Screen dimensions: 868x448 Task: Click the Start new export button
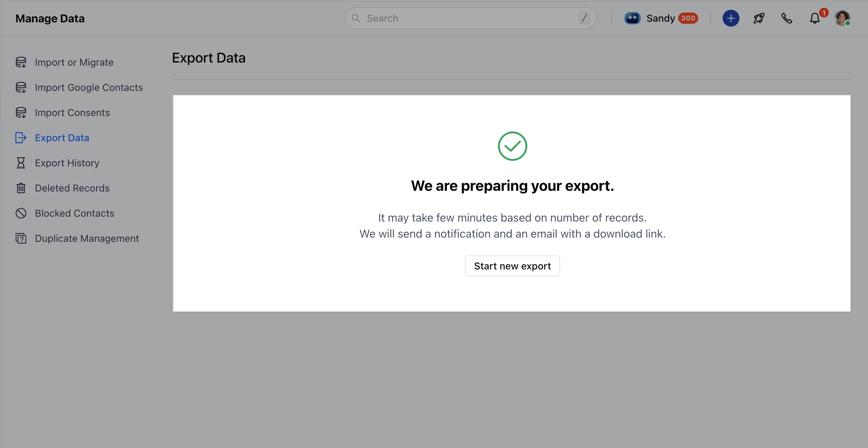512,266
